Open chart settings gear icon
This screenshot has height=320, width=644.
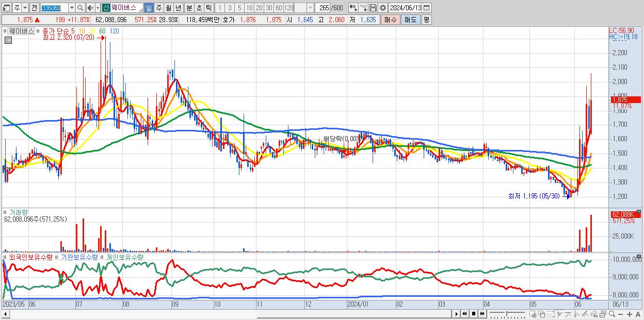click(383, 8)
